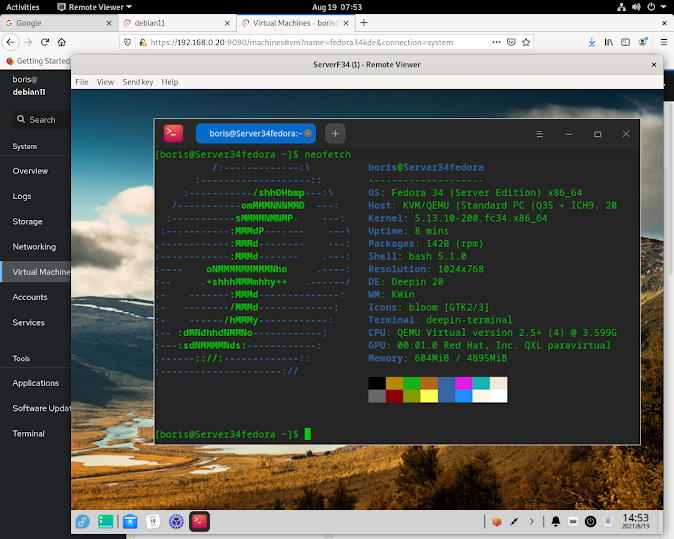This screenshot has width=674, height=539.
Task: Click the top bar volume icon
Action: pos(636,7)
